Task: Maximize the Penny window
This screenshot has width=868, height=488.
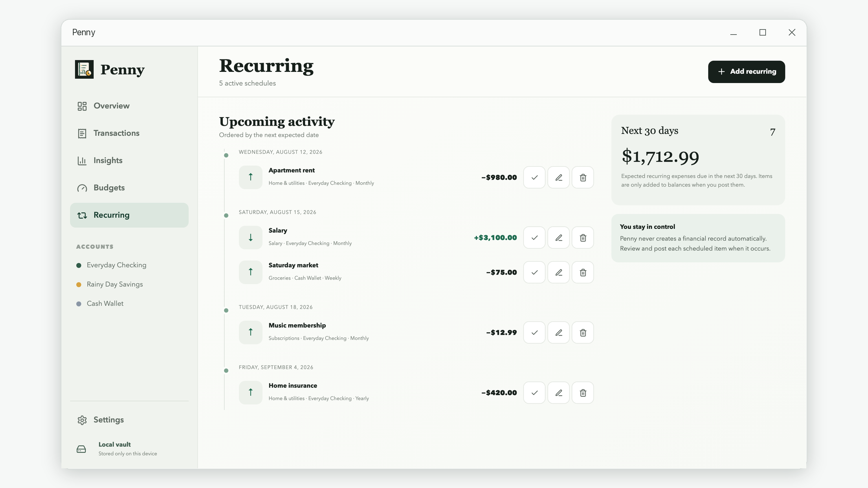Action: (763, 33)
